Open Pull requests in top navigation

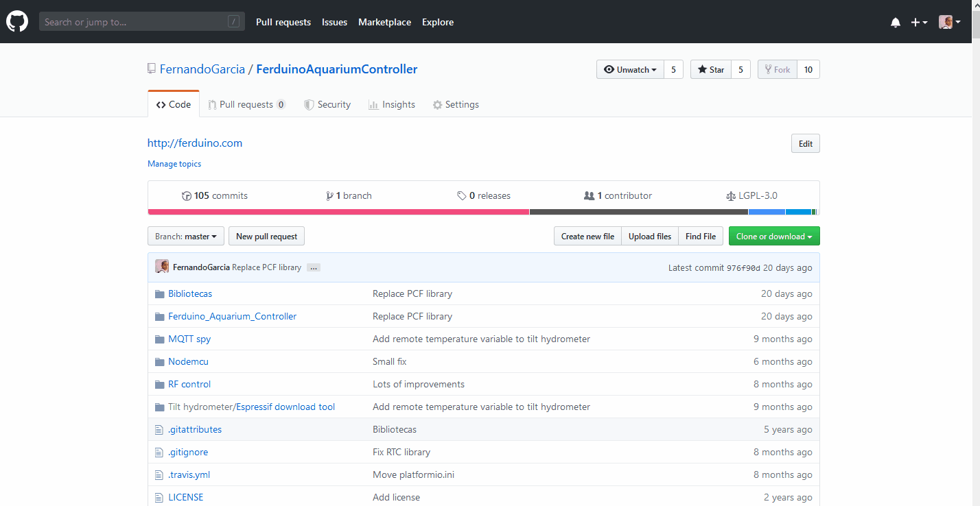pos(283,22)
